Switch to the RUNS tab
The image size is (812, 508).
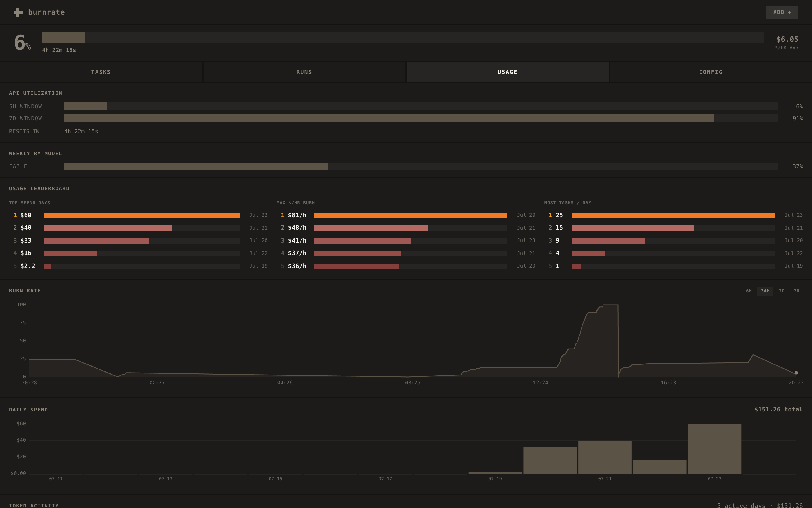(x=304, y=72)
